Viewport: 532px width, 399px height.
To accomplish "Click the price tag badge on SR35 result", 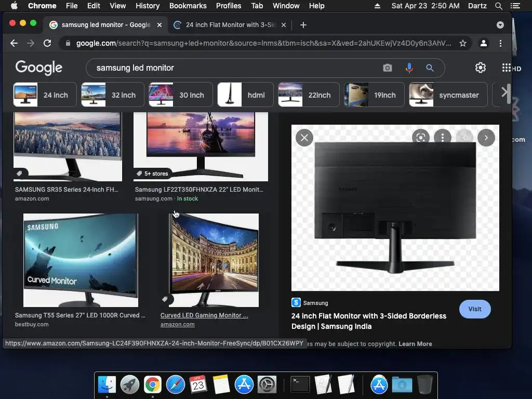I will pyautogui.click(x=20, y=174).
